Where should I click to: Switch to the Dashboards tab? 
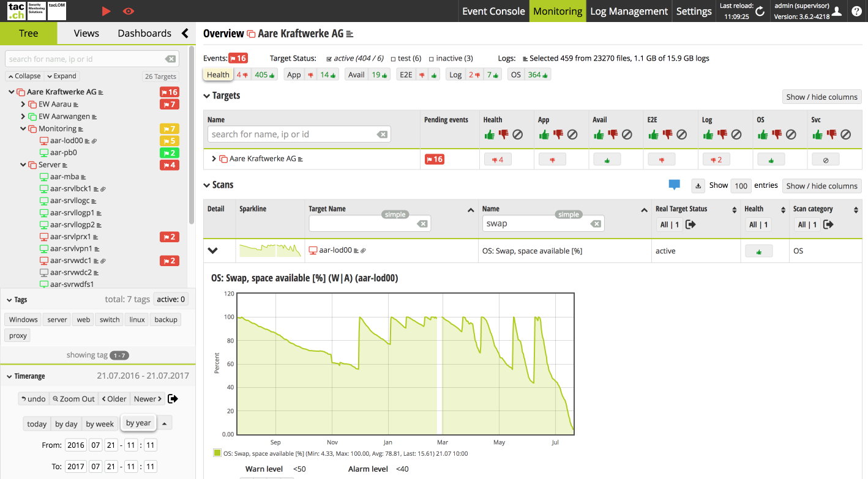click(144, 33)
